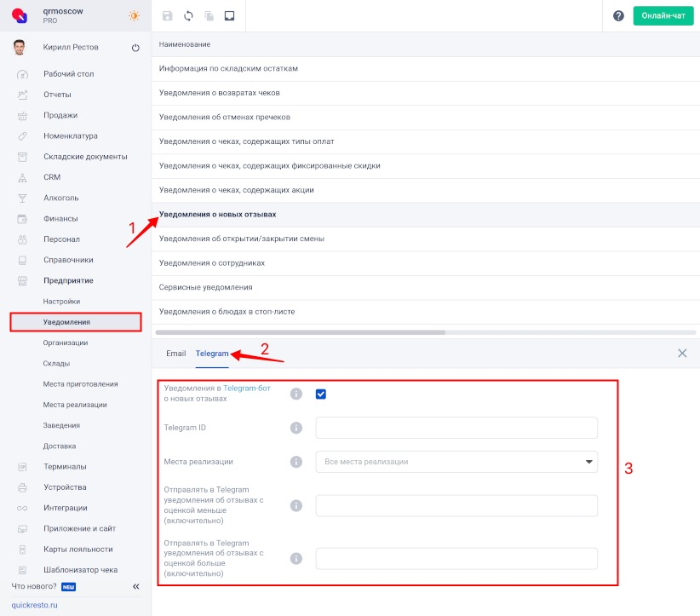700x616 pixels.
Task: Click the Рабочий стол sidebar icon
Action: (x=22, y=75)
